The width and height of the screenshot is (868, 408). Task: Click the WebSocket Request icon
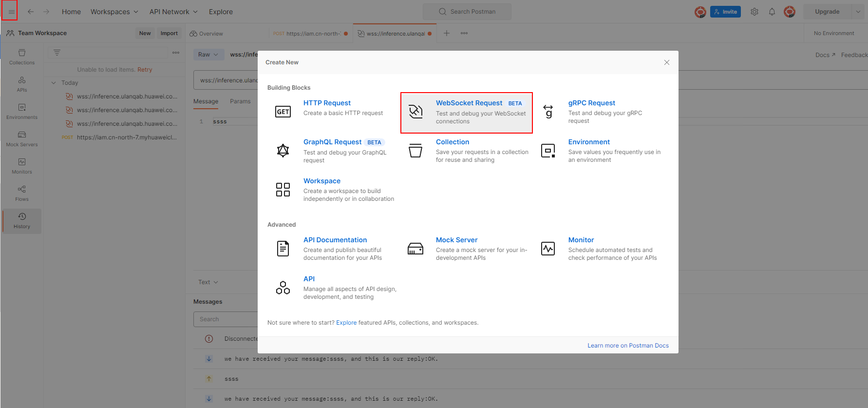pyautogui.click(x=415, y=112)
